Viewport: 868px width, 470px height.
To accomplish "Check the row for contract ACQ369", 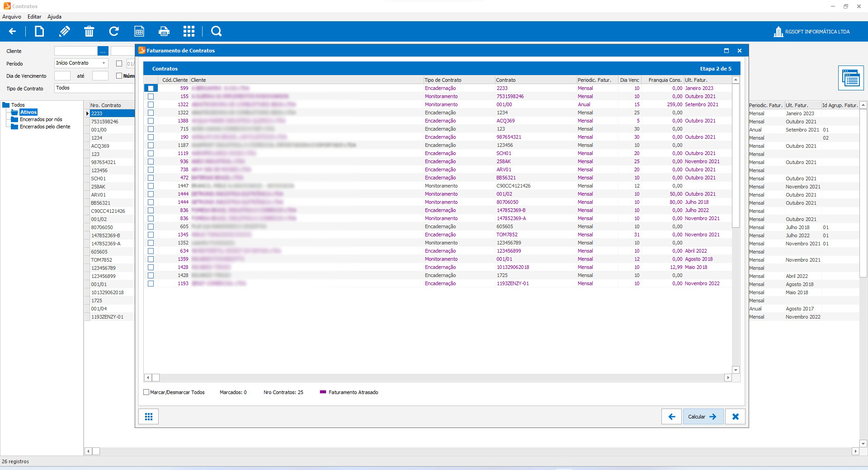I will (151, 121).
